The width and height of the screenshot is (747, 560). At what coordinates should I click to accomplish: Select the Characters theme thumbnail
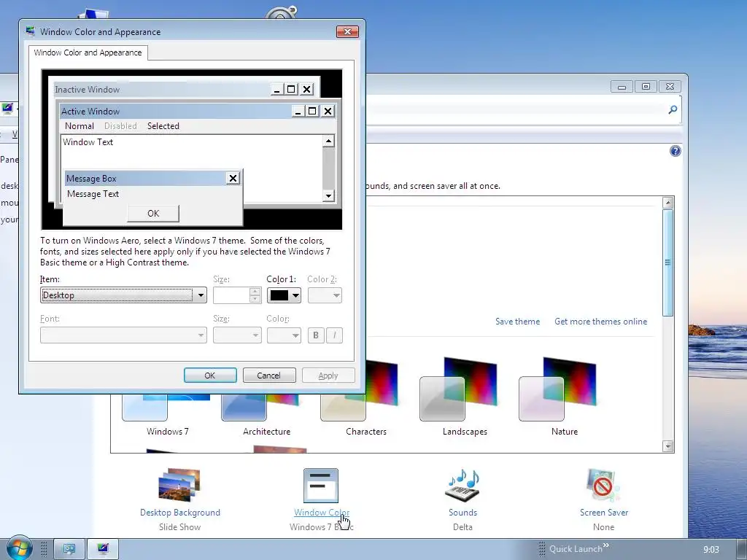[359, 392]
